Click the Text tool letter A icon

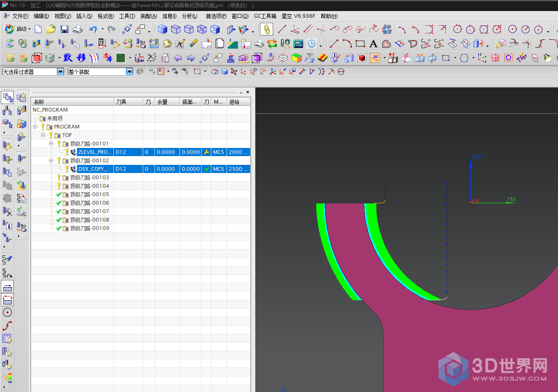(x=373, y=44)
